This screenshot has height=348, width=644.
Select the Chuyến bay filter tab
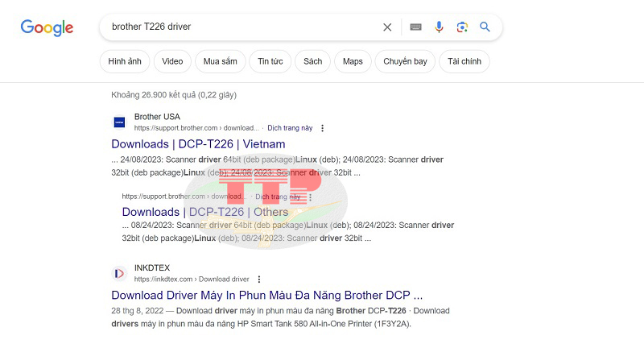click(405, 62)
